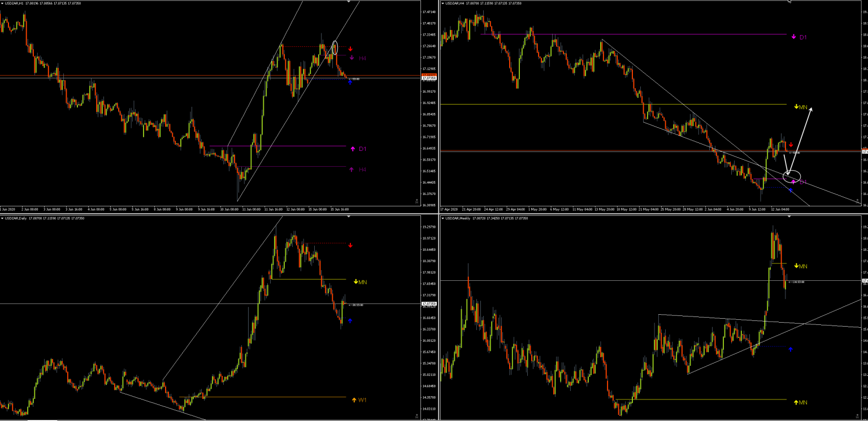Click the USDZAR,H1 title text
Image resolution: width=868 pixels, height=421 pixels.
(14, 3)
